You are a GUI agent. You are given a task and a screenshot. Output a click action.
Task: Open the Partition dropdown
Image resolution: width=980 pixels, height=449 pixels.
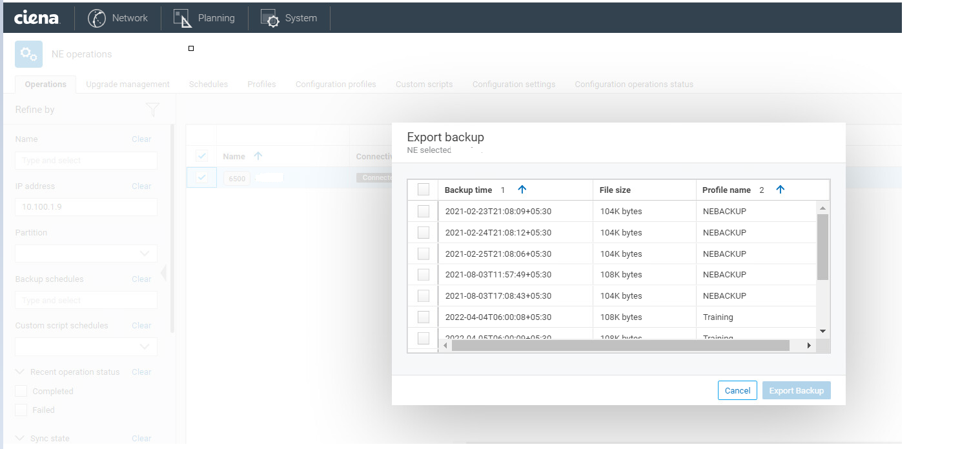coord(86,254)
